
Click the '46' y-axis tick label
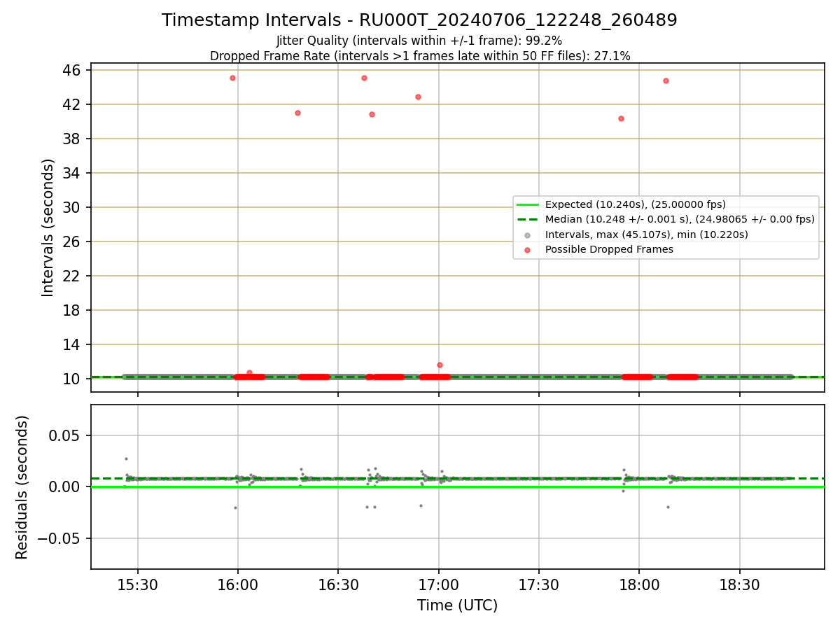(72, 70)
